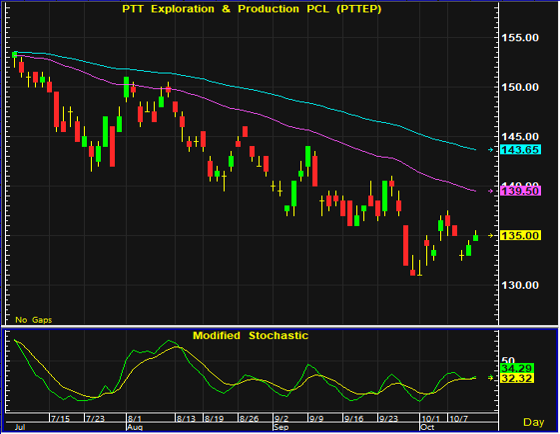560x434 pixels.
Task: Click the 8/26 date marker
Action: 249,418
